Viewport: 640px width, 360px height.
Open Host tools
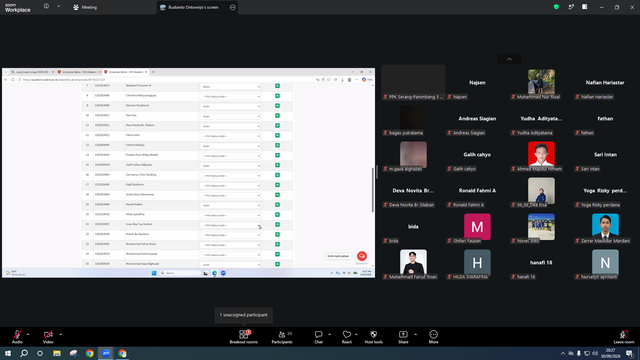pos(373,337)
